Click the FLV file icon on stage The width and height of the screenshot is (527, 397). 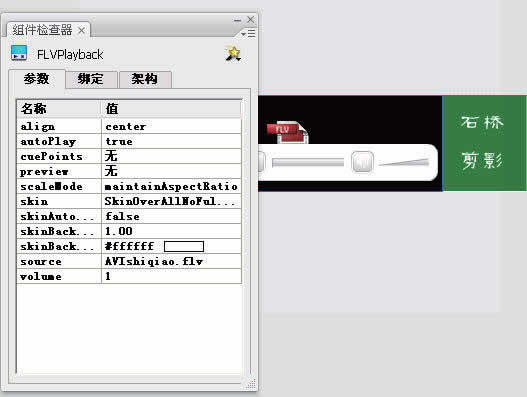[288, 132]
